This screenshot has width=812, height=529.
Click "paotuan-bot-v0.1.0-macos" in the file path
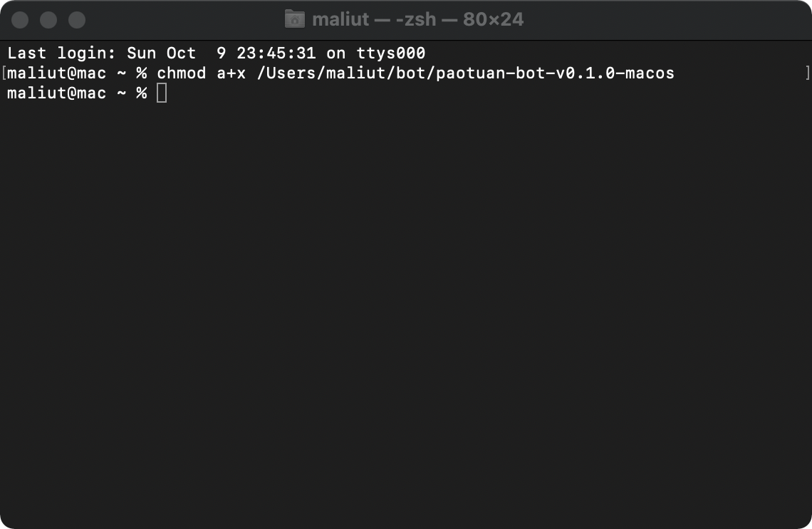click(x=555, y=73)
